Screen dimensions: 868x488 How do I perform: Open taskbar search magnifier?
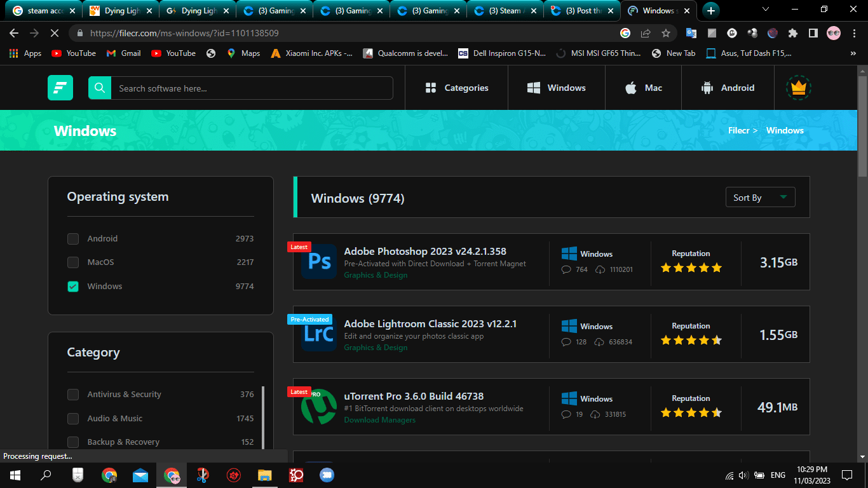pyautogui.click(x=46, y=475)
